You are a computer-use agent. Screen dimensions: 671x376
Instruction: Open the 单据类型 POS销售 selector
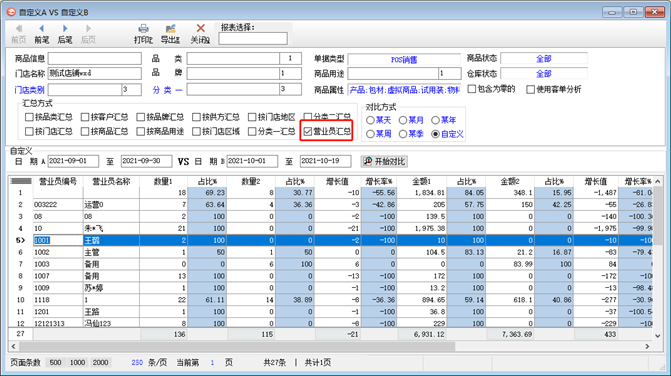[x=404, y=59]
